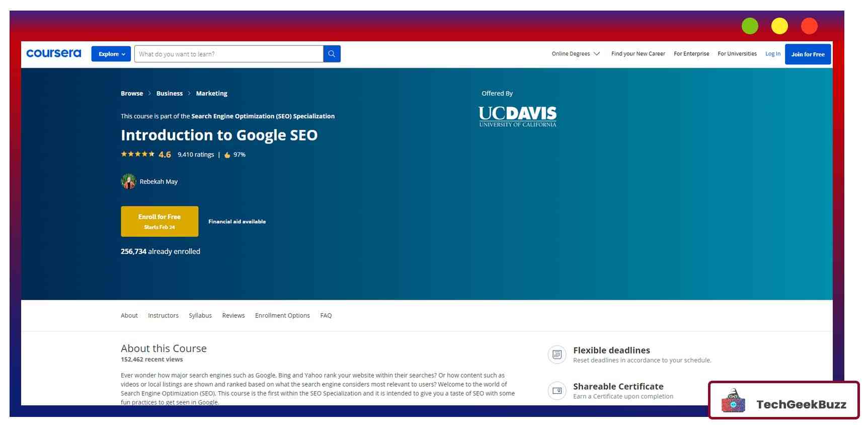Click the TechGeekBuzz logo icon
The width and height of the screenshot is (868, 425).
[x=733, y=401]
